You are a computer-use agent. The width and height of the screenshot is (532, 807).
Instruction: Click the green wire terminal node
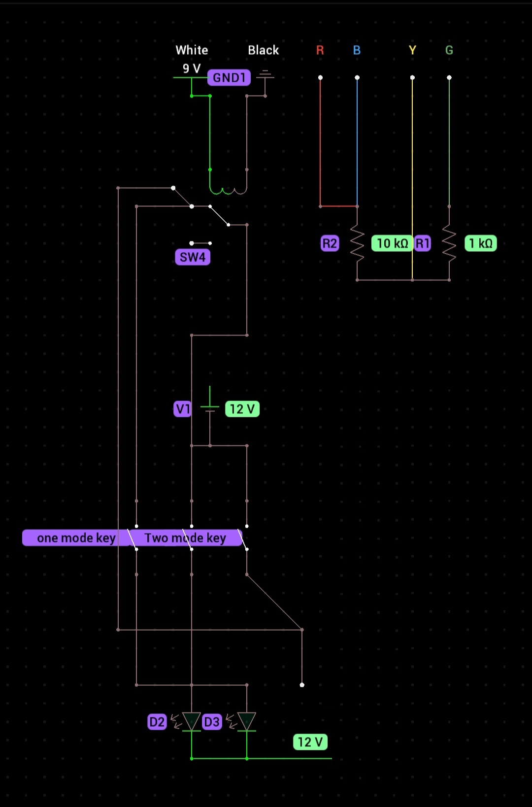(x=449, y=77)
